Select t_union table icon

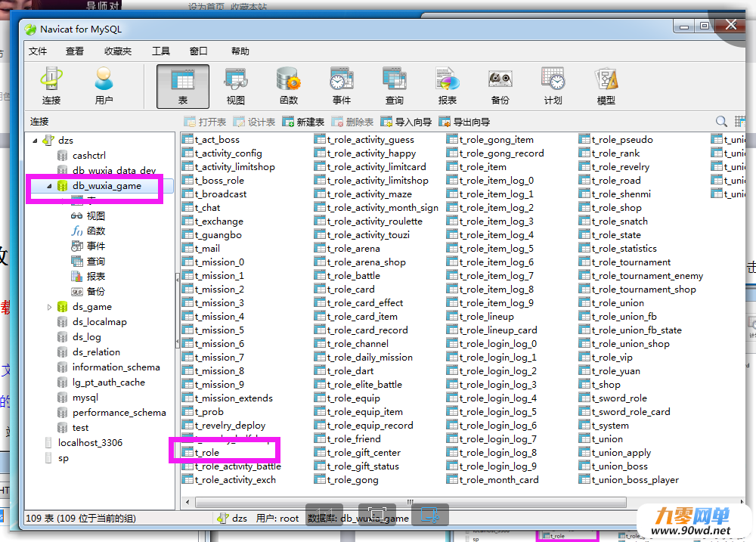click(584, 439)
